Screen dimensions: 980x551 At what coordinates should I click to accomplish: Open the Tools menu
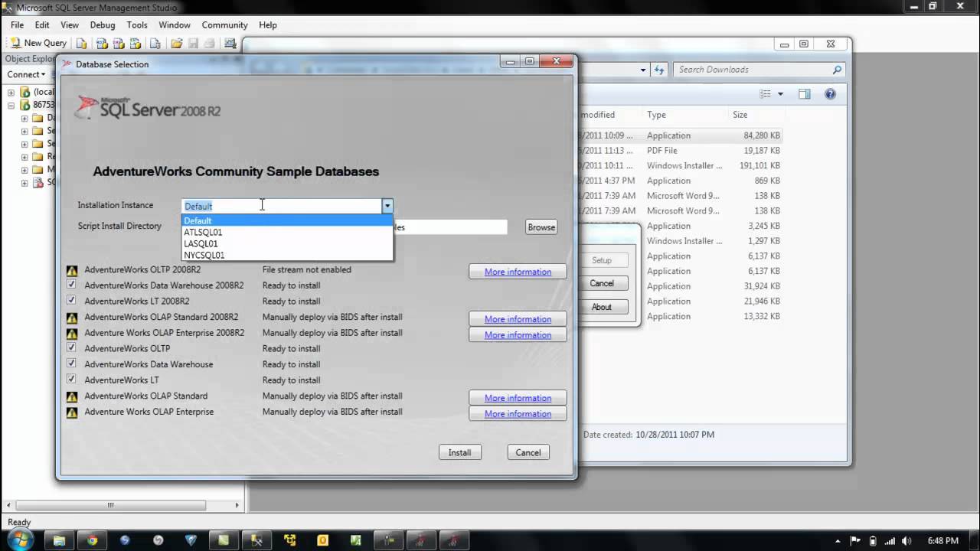137,24
